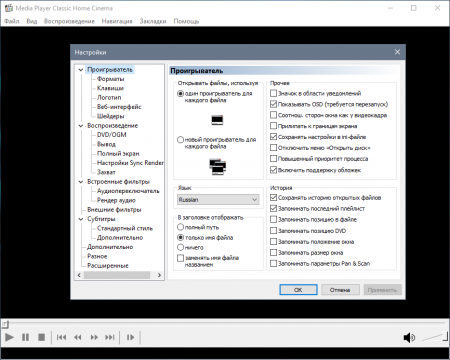Viewport: 450px width, 360px height.
Task: Click the frame-step icon
Action: 130,337
